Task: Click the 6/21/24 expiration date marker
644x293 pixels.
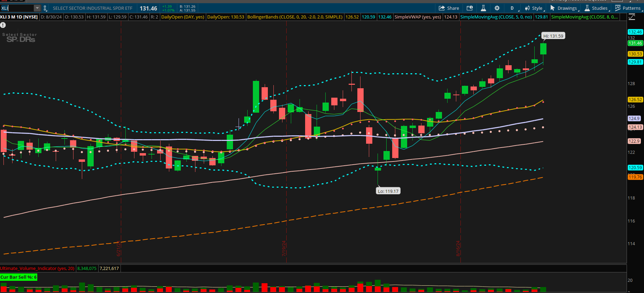Action: 118,248
